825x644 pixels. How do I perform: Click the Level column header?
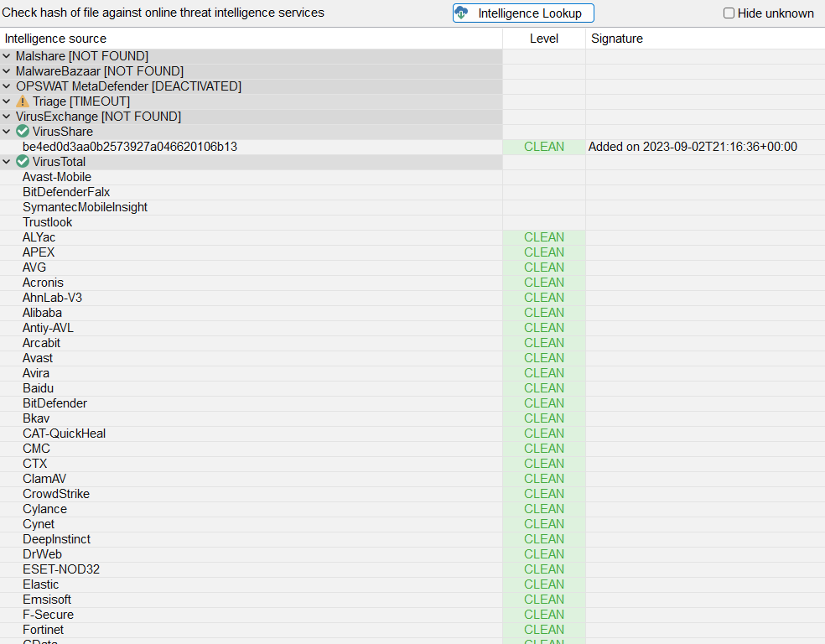coord(543,39)
